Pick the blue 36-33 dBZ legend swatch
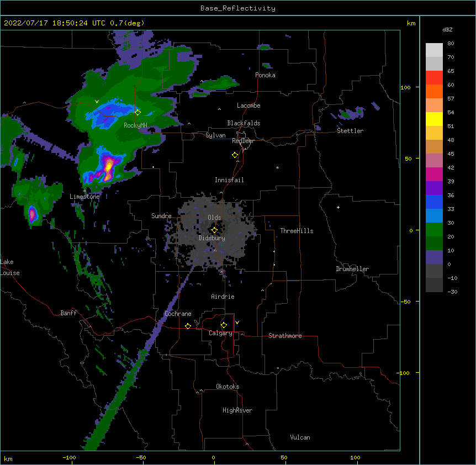The image size is (476, 465). point(434,202)
